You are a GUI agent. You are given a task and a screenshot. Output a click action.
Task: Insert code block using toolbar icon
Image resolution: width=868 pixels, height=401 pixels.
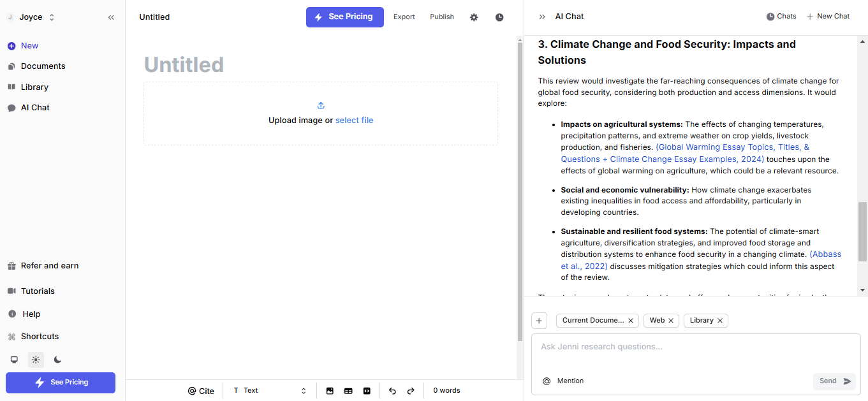tap(367, 391)
